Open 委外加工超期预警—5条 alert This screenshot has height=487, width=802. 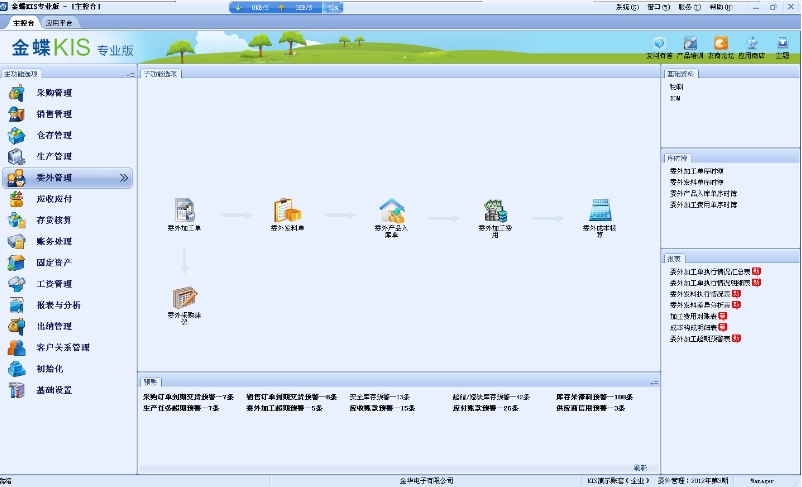pos(284,408)
